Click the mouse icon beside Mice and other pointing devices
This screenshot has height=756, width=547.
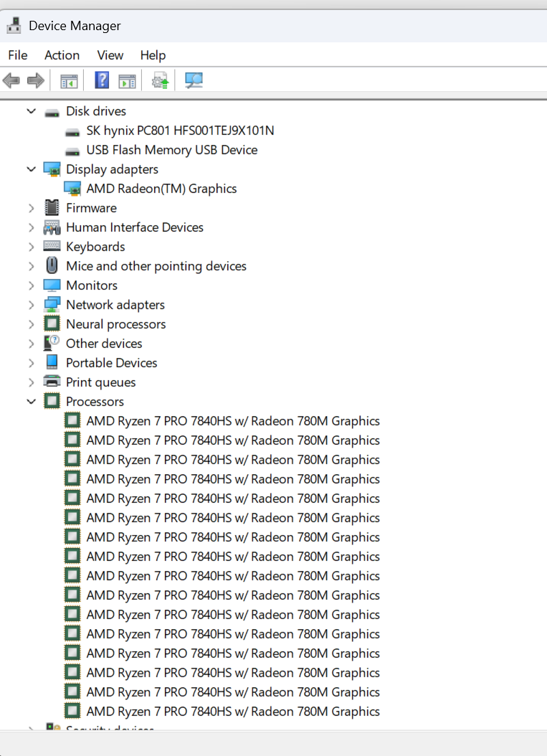click(52, 265)
